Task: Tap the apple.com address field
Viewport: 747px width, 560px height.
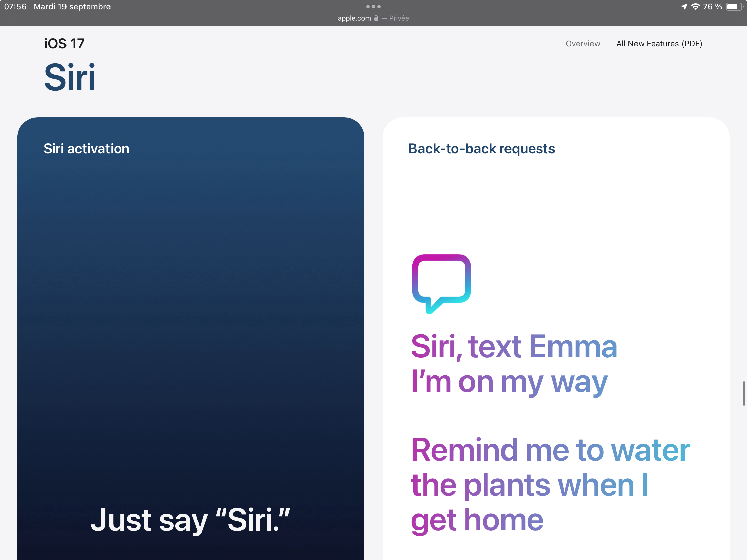Action: (x=354, y=18)
